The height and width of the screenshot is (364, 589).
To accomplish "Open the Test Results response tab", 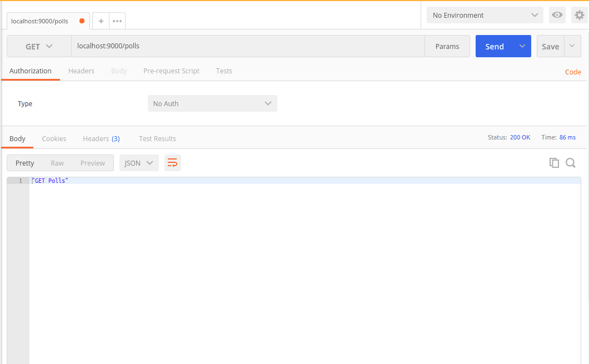I will pos(157,138).
